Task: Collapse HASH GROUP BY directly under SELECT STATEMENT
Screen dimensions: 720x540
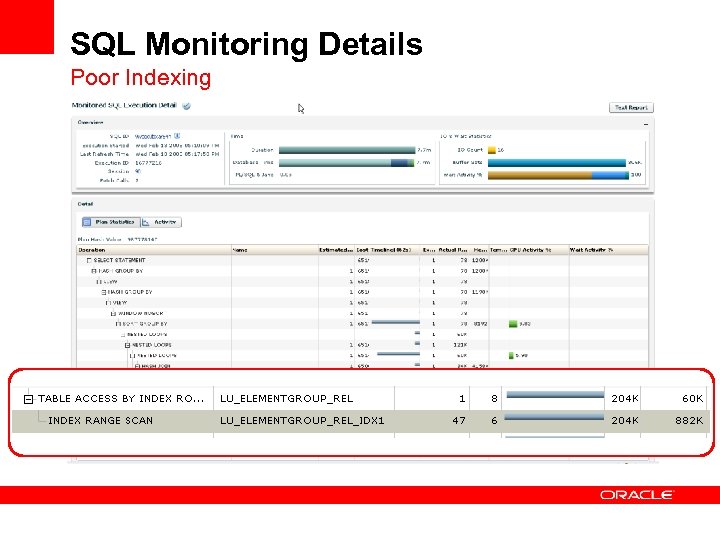Action: (94, 271)
